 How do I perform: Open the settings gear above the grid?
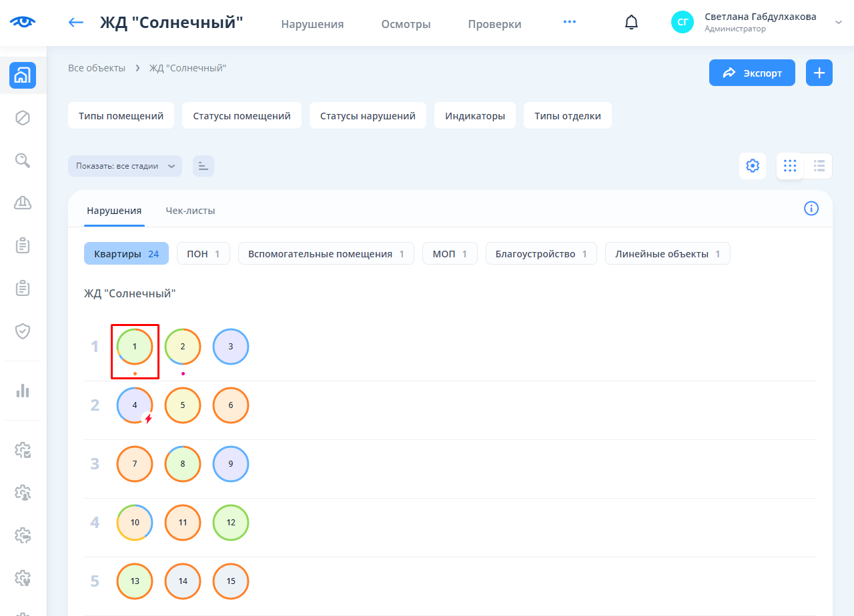point(753,166)
